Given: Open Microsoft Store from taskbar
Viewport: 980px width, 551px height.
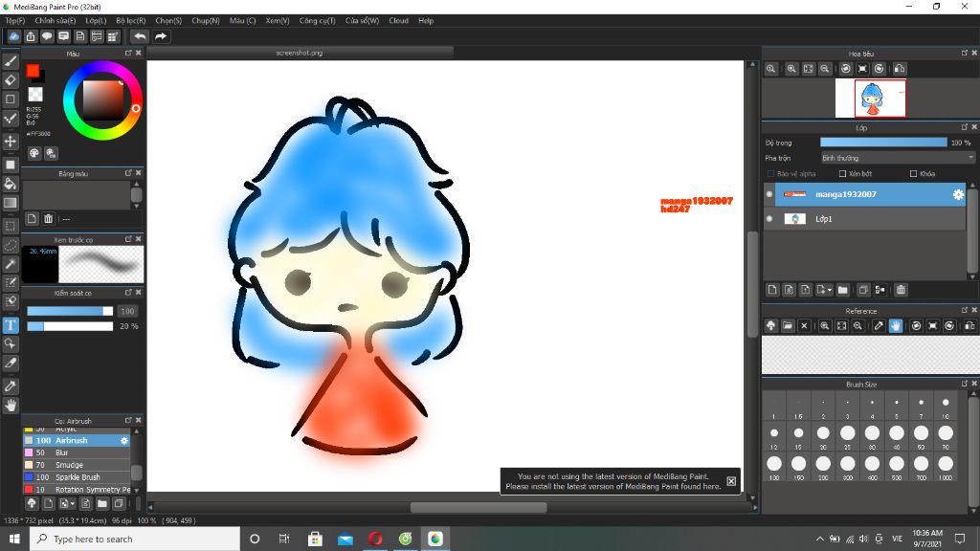Looking at the screenshot, I should [315, 539].
